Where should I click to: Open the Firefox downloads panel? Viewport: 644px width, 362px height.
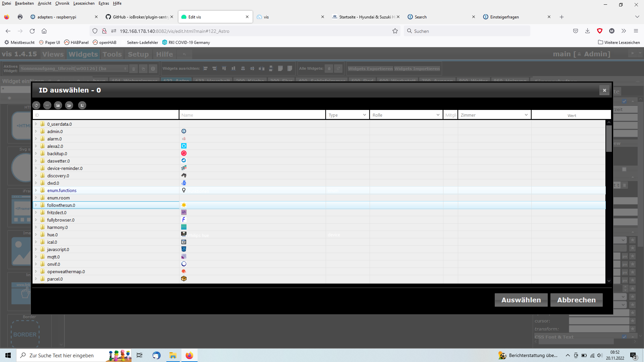(587, 31)
